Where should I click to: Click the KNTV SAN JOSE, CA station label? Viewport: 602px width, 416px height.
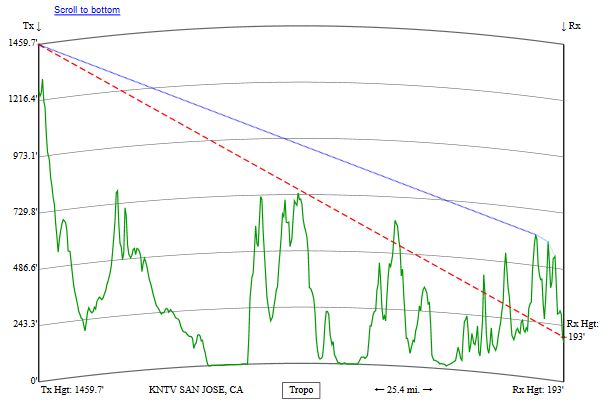tap(196, 389)
